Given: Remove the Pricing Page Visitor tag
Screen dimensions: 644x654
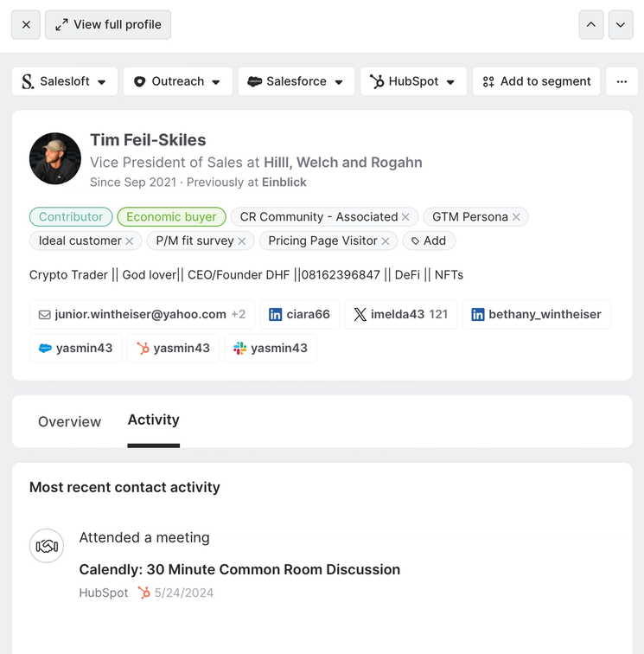Looking at the screenshot, I should tap(386, 241).
